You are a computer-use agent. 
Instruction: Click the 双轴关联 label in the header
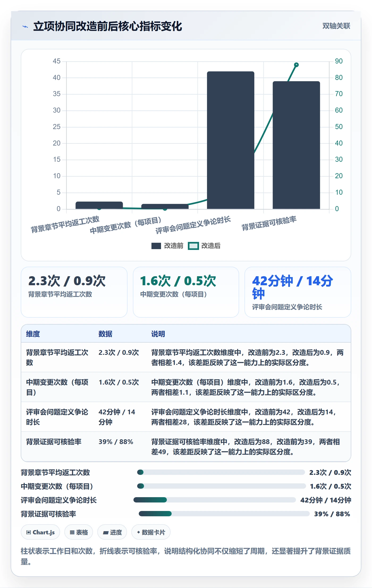point(336,26)
